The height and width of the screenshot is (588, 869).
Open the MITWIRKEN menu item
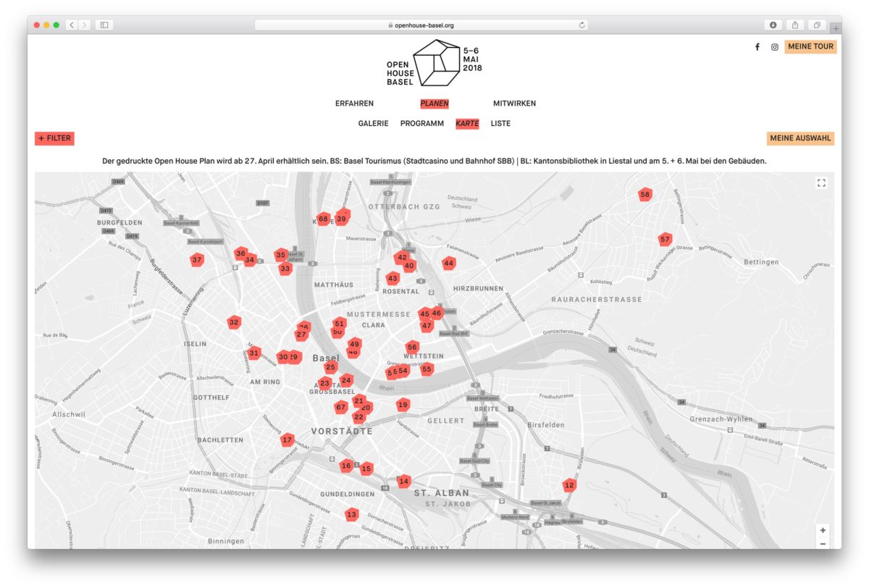(514, 104)
